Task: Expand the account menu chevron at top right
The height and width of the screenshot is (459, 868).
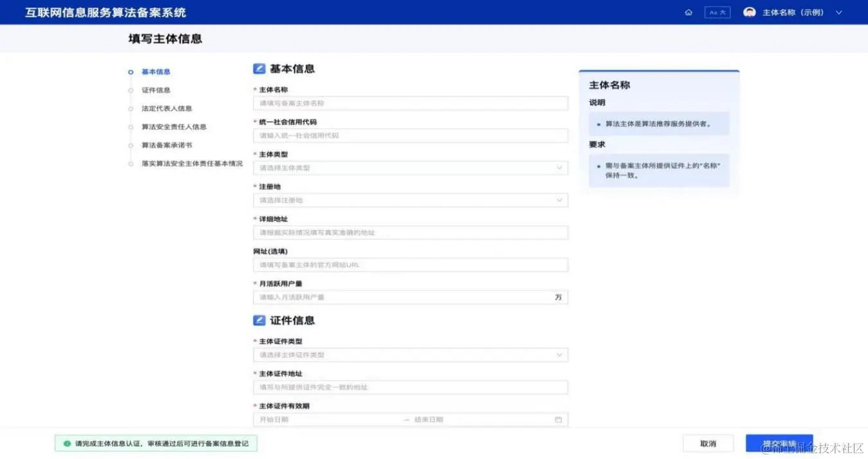Action: [x=838, y=12]
